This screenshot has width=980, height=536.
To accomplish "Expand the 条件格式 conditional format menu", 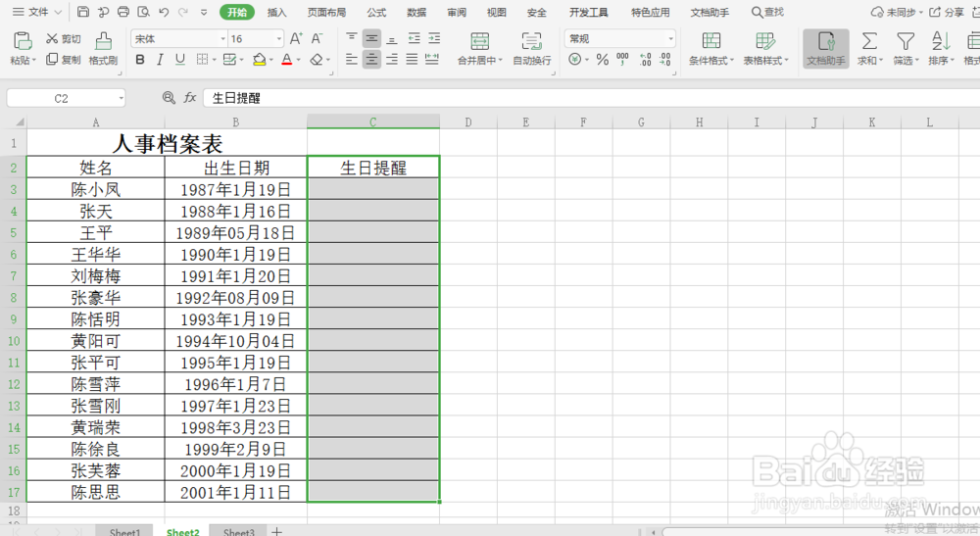I will pos(711,61).
